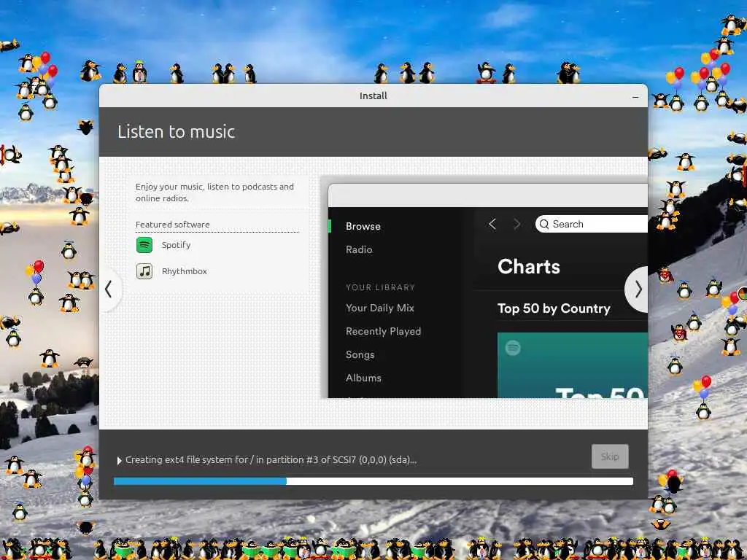Screen dimensions: 747x560
Task: Expand the installation details triangle
Action: click(x=119, y=461)
